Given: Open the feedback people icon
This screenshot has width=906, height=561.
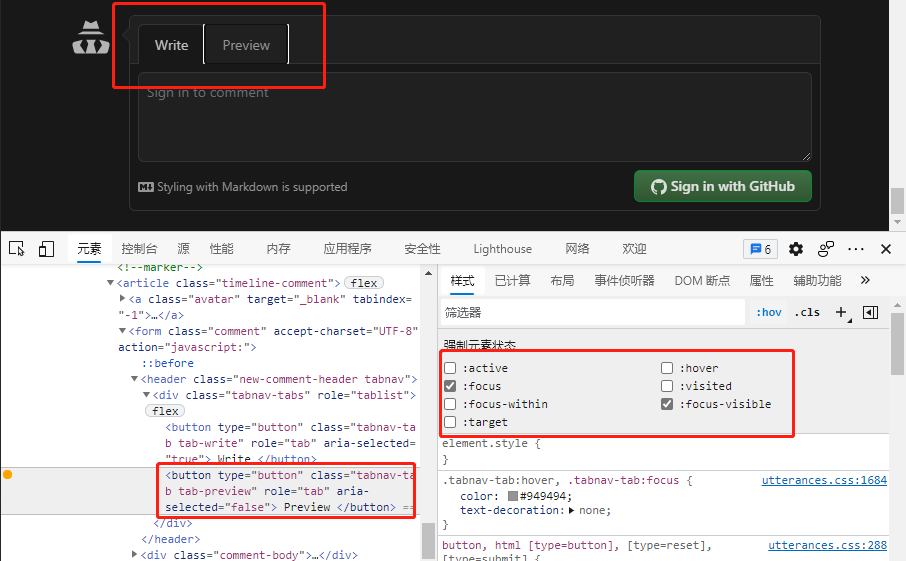Looking at the screenshot, I should (826, 249).
